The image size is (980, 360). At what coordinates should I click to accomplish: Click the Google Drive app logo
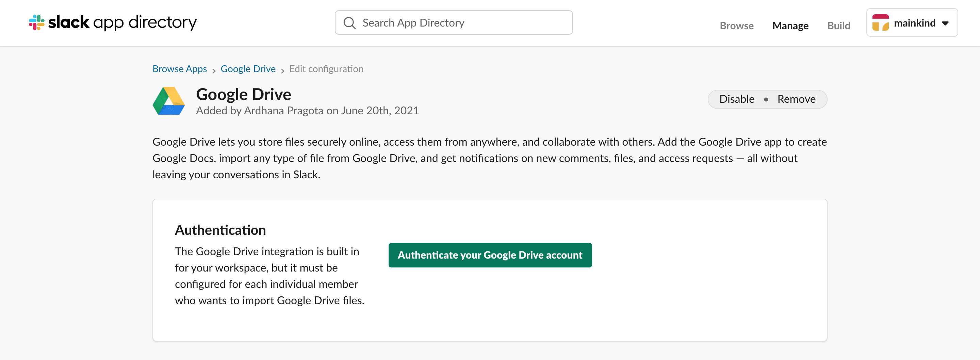tap(168, 101)
